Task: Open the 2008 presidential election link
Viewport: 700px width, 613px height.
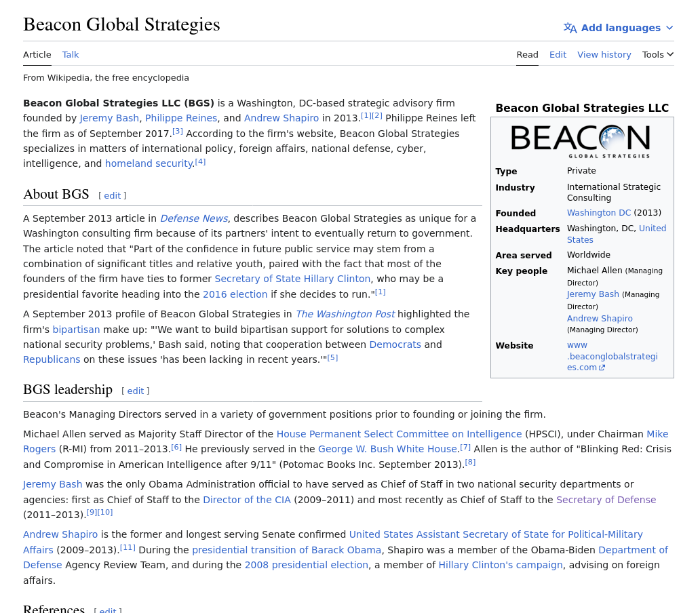Action: pos(307,566)
